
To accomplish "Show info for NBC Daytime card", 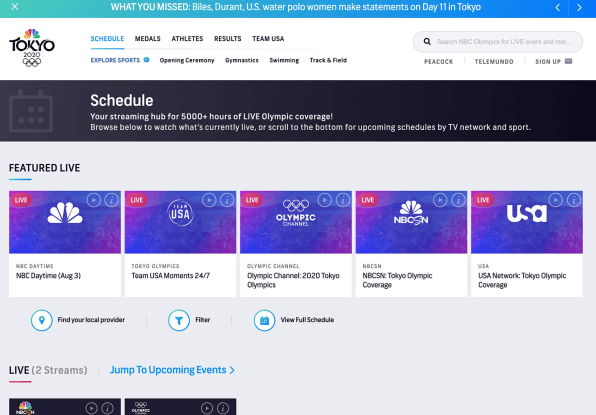I will 111,200.
